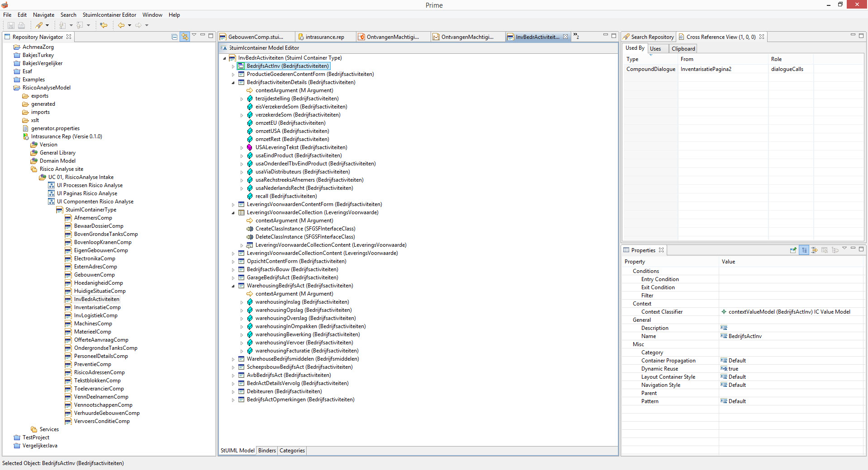
Task: Click the pen tool icon in main toolbar
Action: (x=39, y=25)
